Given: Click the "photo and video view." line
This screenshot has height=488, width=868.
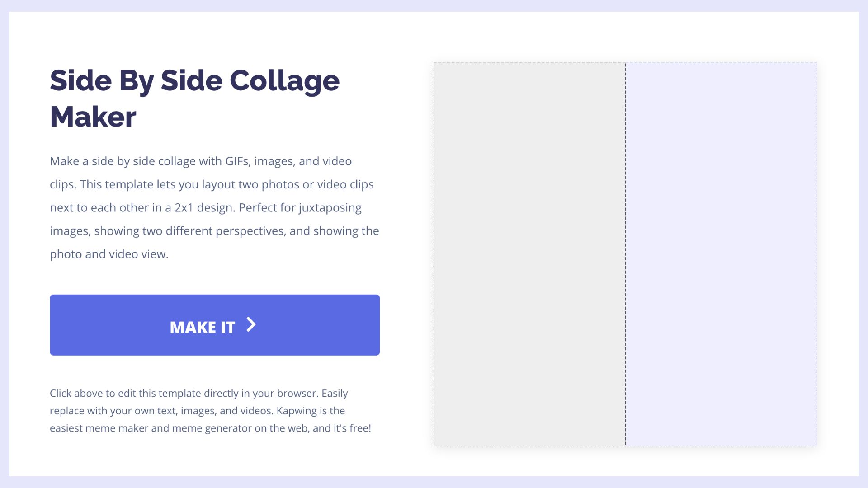Looking at the screenshot, I should coord(109,254).
